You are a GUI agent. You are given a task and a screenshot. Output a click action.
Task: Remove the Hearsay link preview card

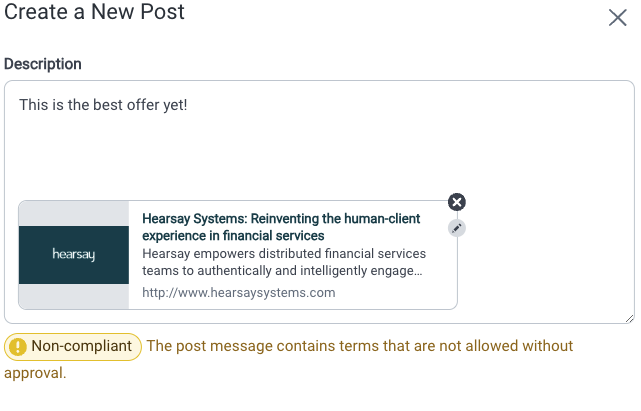(x=457, y=202)
